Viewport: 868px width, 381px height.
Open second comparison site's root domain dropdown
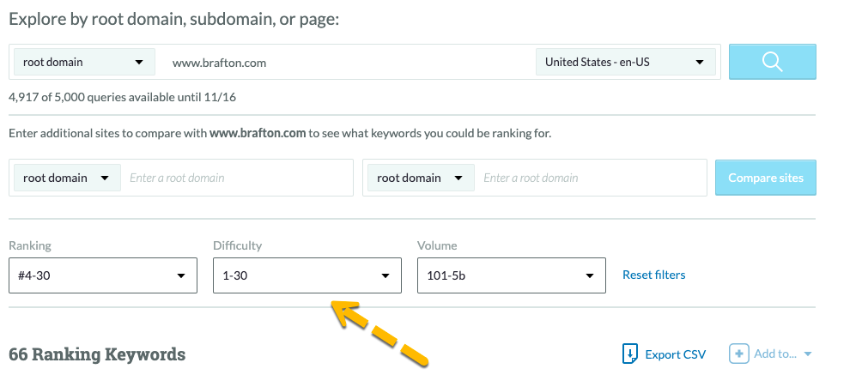(421, 178)
